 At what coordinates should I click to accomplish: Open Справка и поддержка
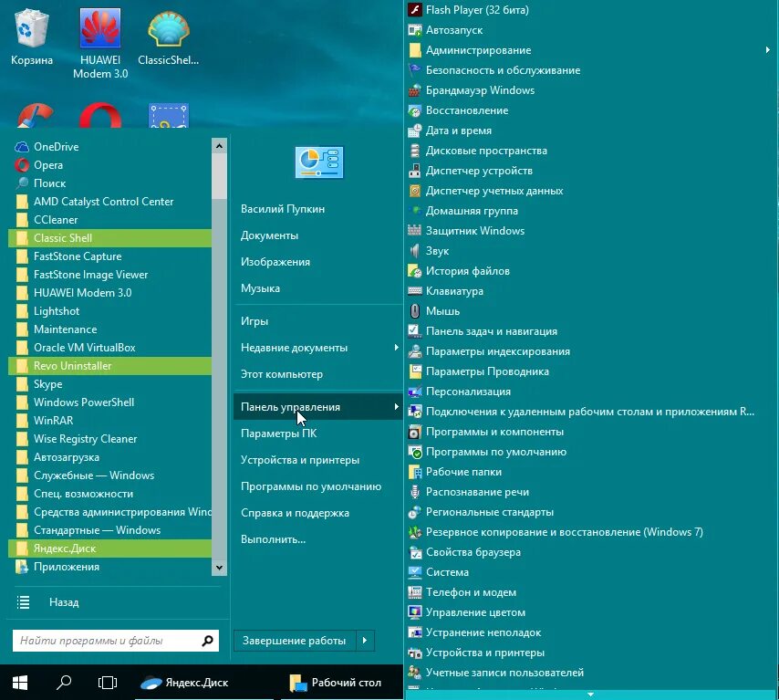[x=318, y=513]
